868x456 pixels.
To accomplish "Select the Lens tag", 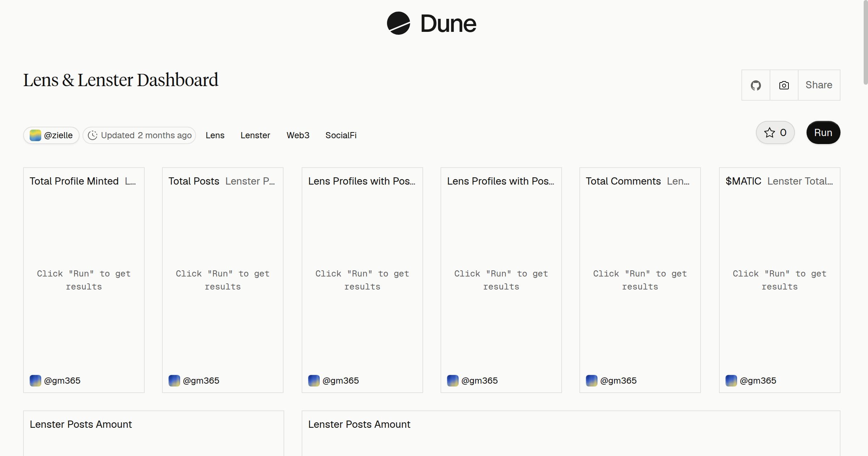I will point(215,135).
